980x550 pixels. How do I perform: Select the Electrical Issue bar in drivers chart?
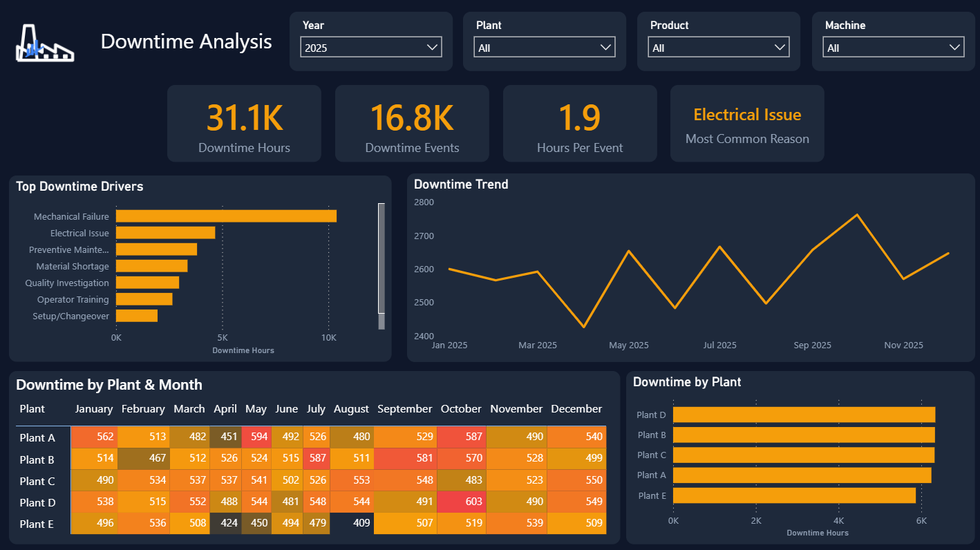pyautogui.click(x=165, y=233)
